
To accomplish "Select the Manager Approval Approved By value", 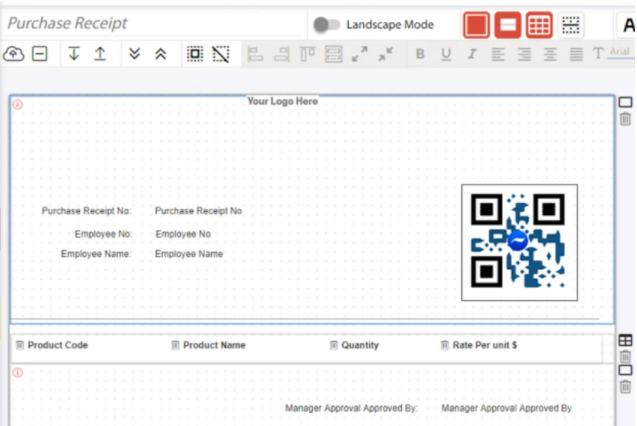I will tap(507, 408).
